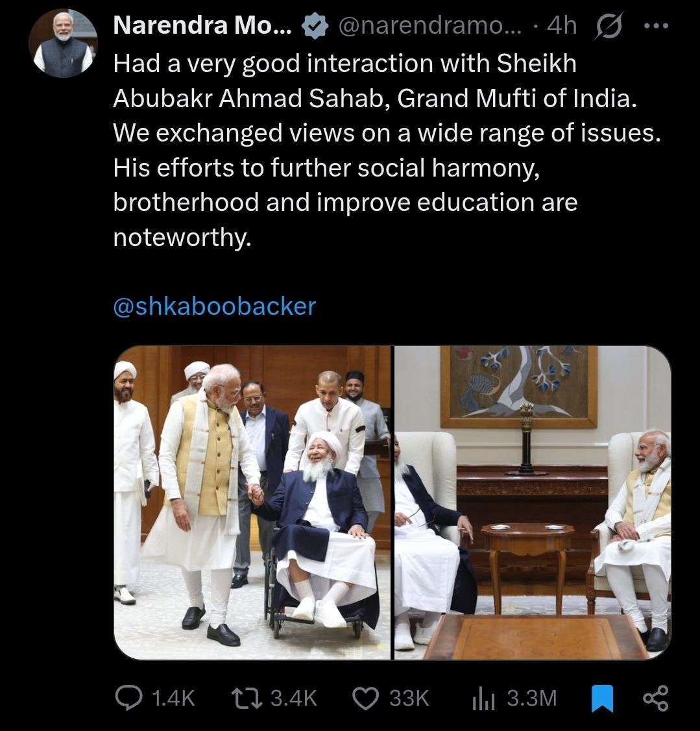Open the left photo with wheelchair
This screenshot has height=731, width=700.
click(253, 502)
